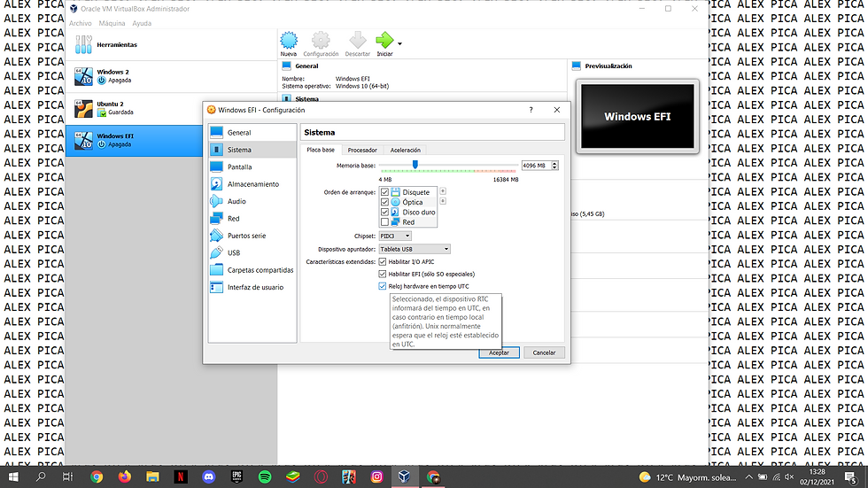Click Nueva toolbar icon in VirtualBox
The image size is (868, 488).
click(289, 43)
